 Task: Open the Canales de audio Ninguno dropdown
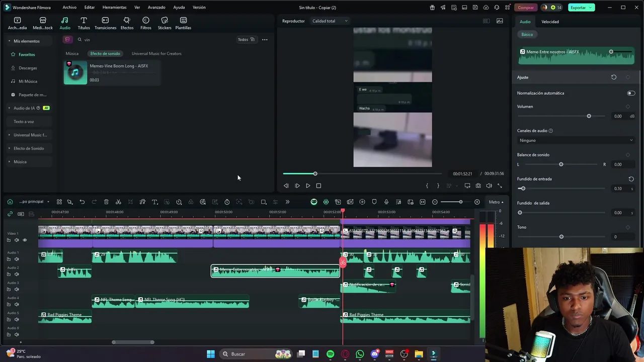[x=576, y=140]
